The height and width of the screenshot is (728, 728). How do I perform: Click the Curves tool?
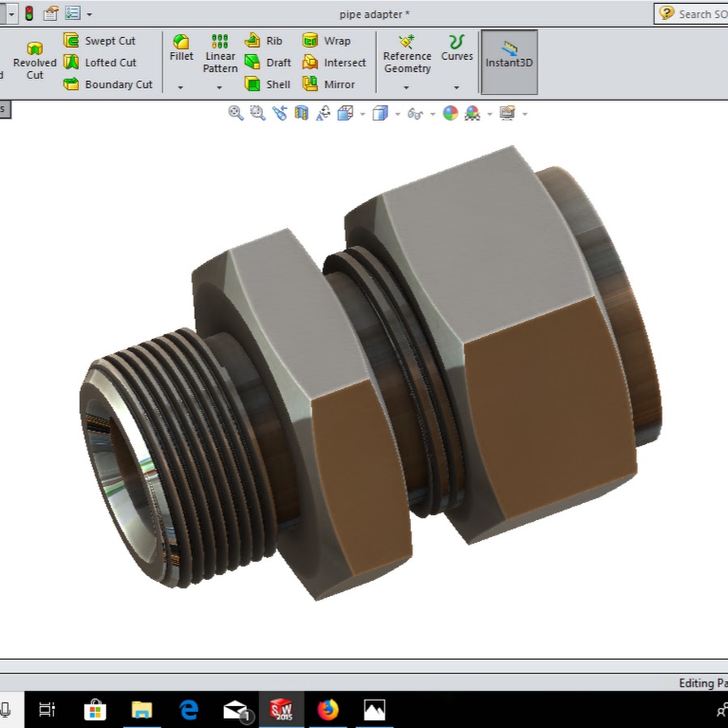pyautogui.click(x=457, y=48)
